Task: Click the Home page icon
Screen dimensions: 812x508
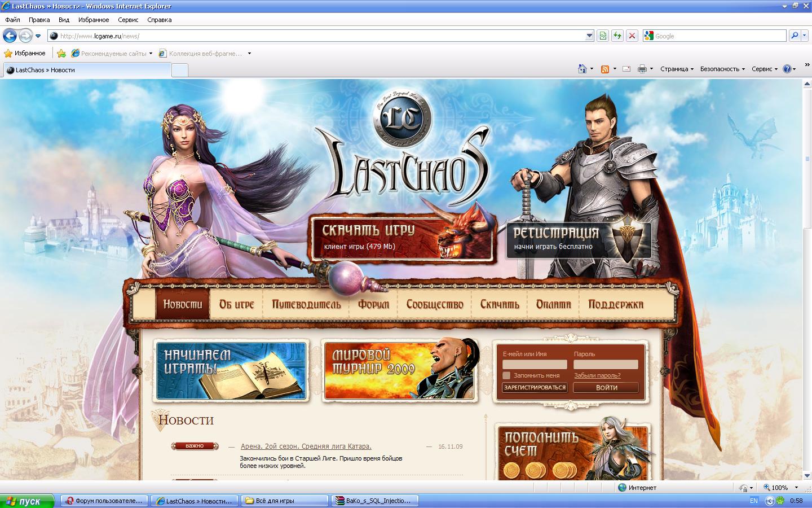Action: 582,69
